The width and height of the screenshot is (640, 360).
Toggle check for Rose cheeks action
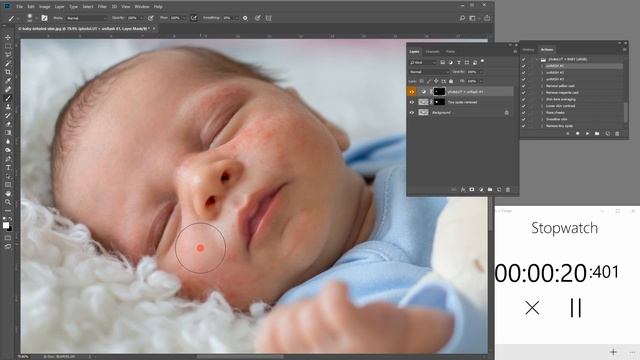click(x=524, y=112)
